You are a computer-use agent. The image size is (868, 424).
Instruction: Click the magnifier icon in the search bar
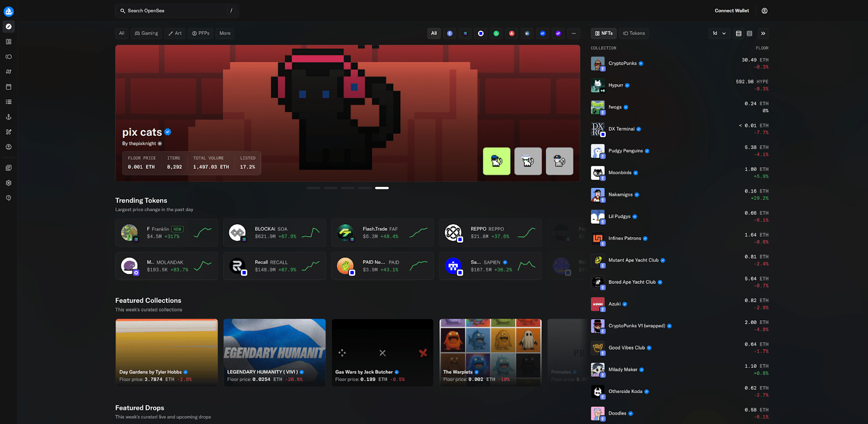coord(123,11)
